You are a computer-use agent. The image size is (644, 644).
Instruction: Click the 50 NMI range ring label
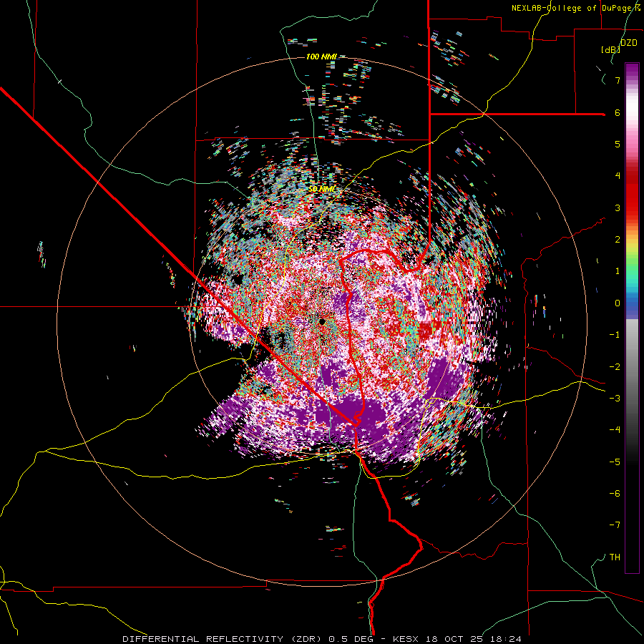click(x=321, y=188)
